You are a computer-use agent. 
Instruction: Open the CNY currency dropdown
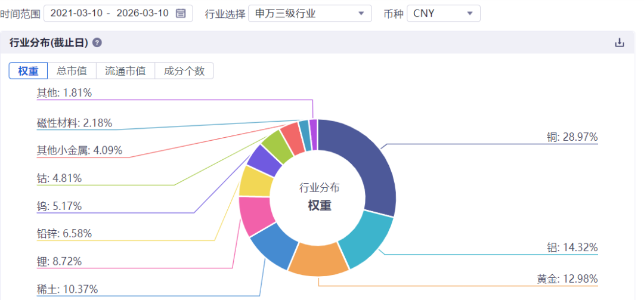point(444,14)
